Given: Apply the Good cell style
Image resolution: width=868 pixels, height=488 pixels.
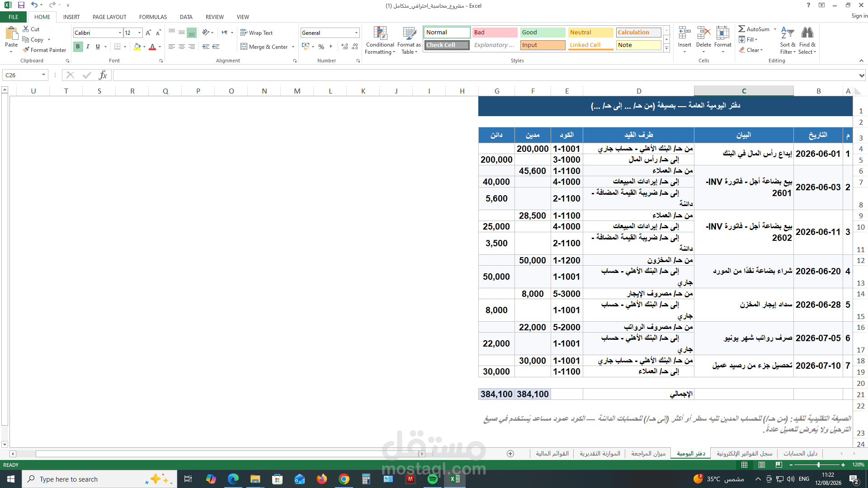Looking at the screenshot, I should (x=542, y=32).
